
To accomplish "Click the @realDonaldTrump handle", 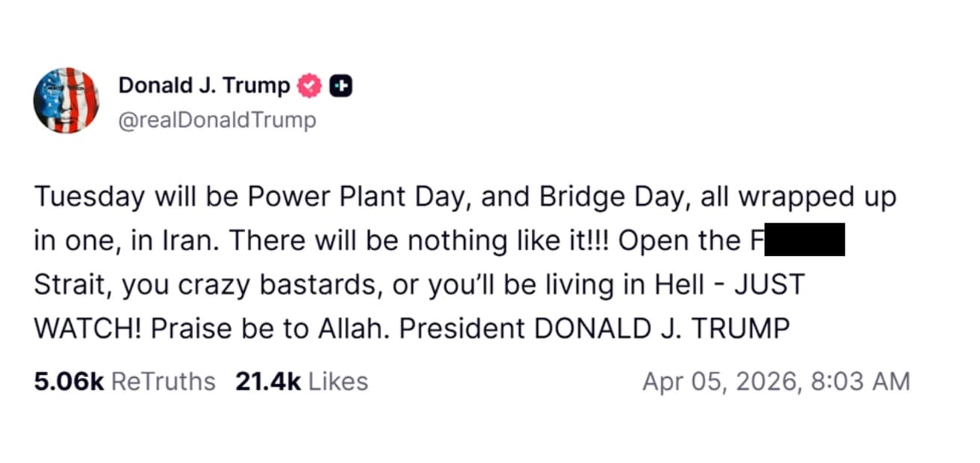I will 217,120.
